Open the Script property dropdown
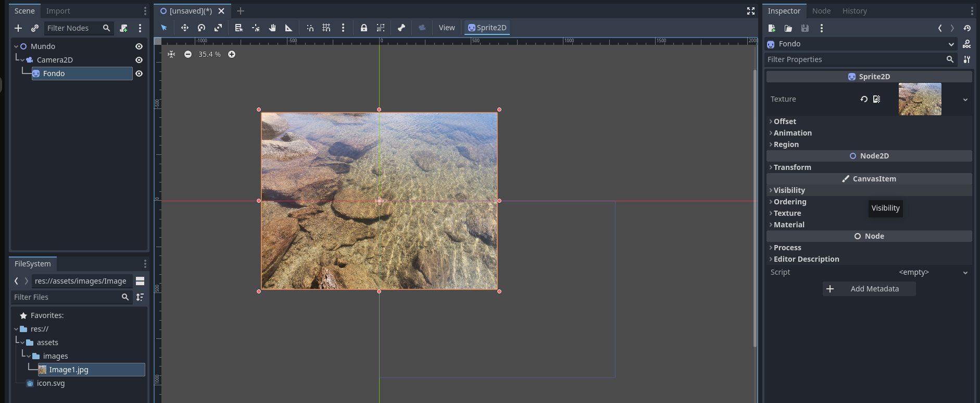Screen dimensions: 980x403 pyautogui.click(x=965, y=273)
